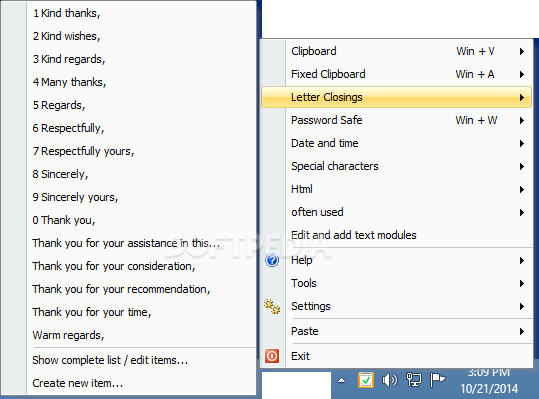Open the Help menu entry
This screenshot has width=539, height=399.
(396, 260)
